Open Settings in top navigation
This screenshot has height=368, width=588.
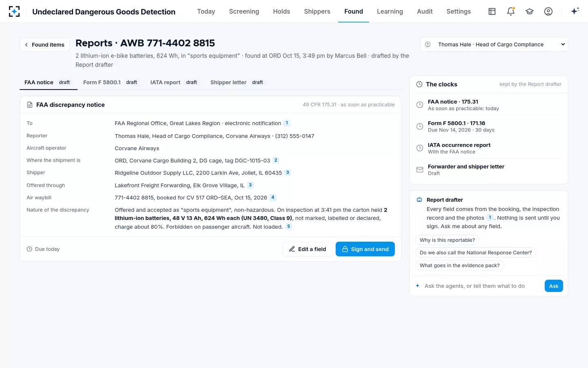point(459,11)
